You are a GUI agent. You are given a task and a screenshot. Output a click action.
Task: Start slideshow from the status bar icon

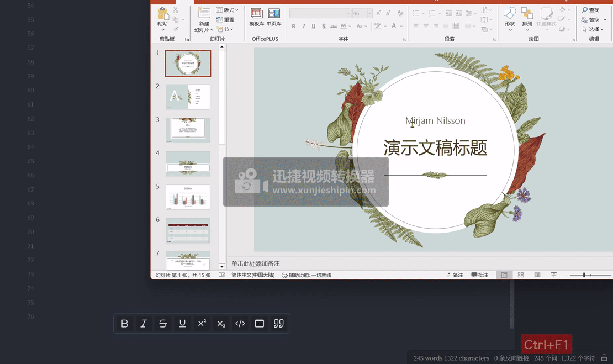[x=553, y=275]
